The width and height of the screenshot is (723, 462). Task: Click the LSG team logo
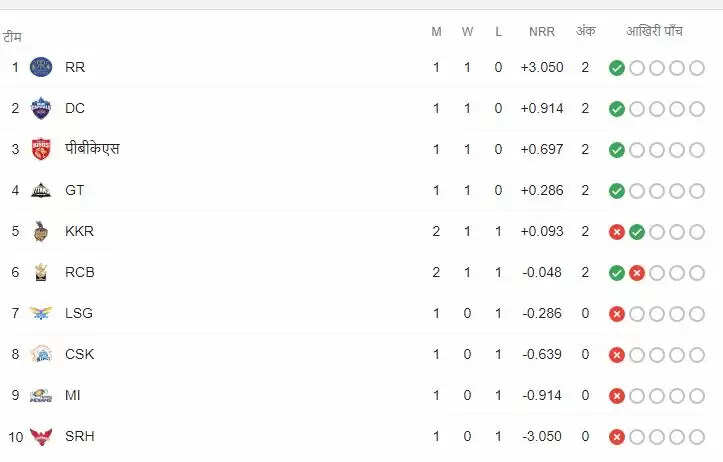click(41, 313)
